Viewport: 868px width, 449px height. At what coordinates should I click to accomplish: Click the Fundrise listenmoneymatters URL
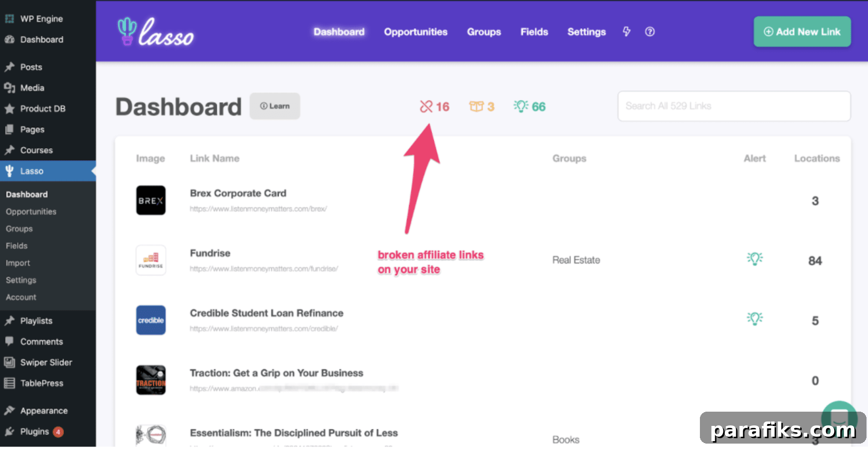click(x=264, y=269)
